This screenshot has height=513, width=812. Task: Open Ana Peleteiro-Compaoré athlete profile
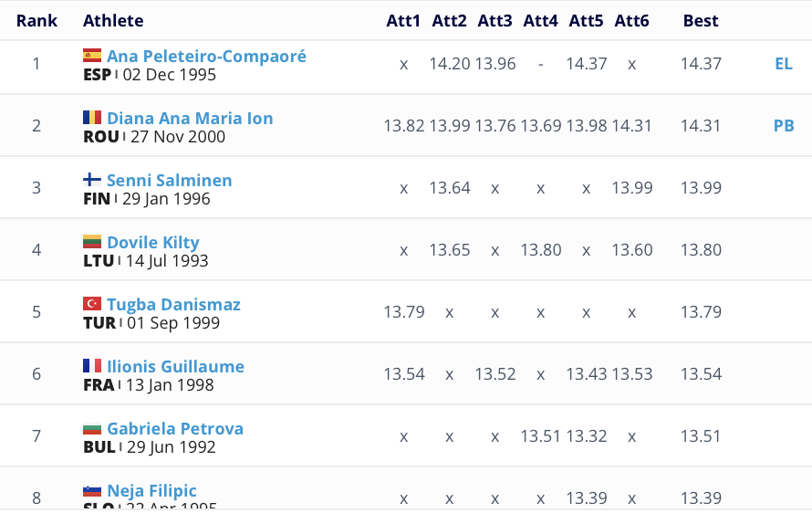(x=206, y=56)
